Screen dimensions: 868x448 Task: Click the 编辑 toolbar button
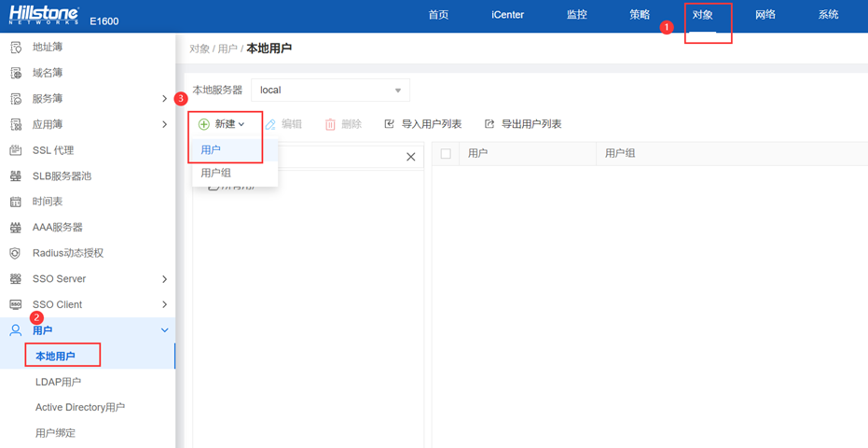coord(283,124)
